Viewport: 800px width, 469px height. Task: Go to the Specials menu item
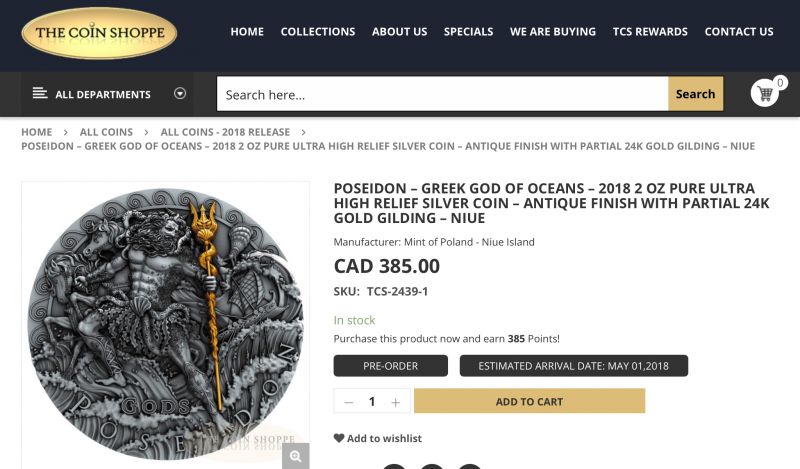point(468,32)
